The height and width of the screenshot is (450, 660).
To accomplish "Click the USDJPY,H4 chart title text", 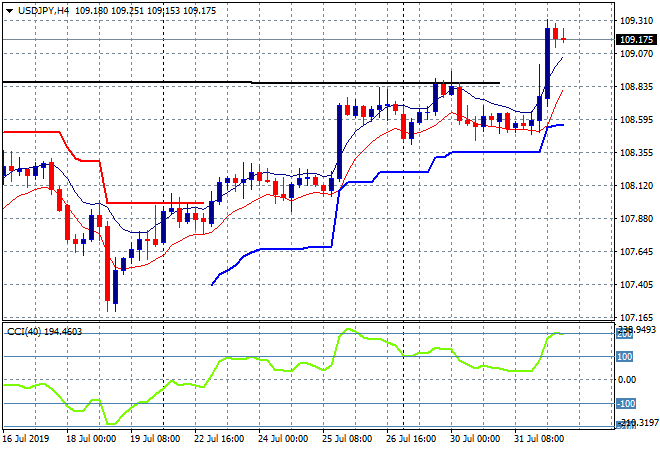I will tap(43, 11).
